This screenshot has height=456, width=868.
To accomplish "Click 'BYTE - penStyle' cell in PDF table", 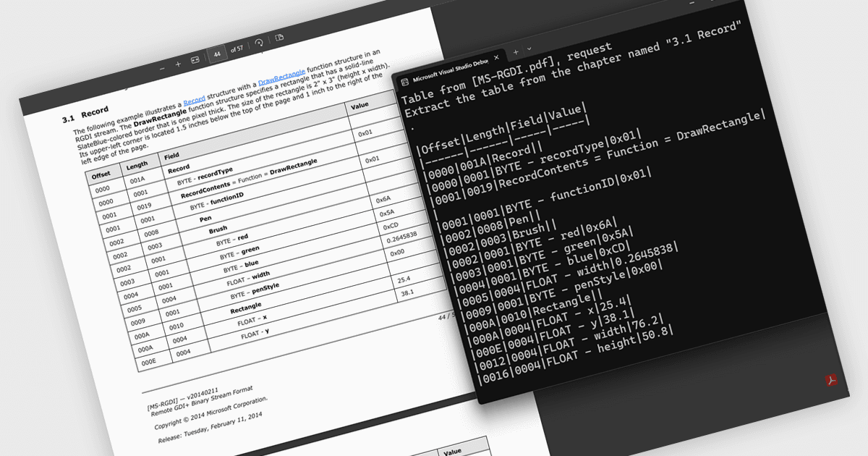I will (x=255, y=292).
